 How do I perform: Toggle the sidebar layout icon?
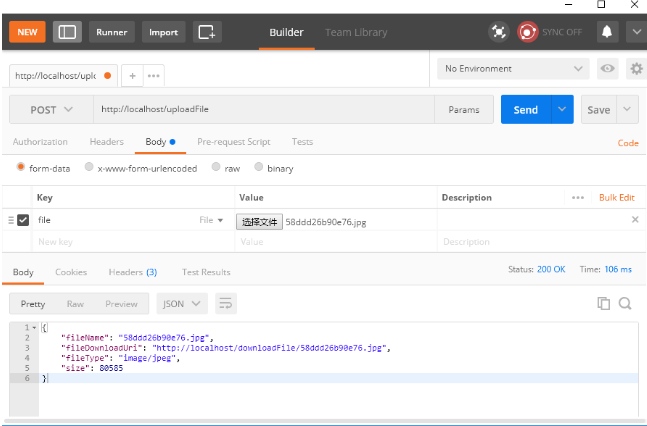[x=67, y=32]
